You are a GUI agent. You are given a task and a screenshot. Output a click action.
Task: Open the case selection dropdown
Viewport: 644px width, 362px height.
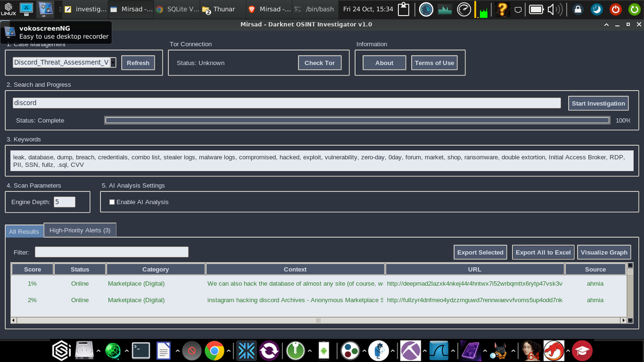coord(64,63)
